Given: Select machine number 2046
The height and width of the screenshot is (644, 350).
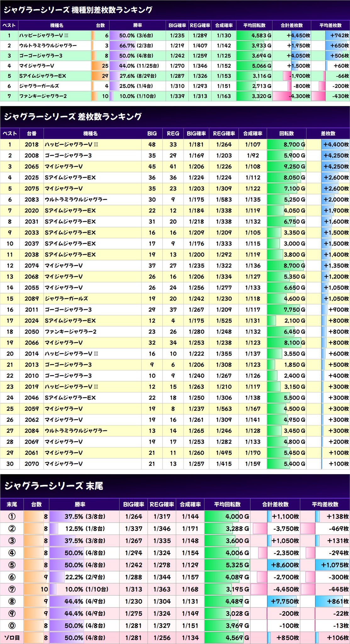Looking at the screenshot, I should click(x=31, y=398).
